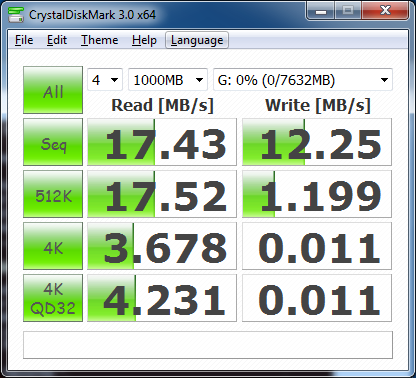416x379 pixels.
Task: Expand the test count dropdown showing 4
Action: click(105, 80)
